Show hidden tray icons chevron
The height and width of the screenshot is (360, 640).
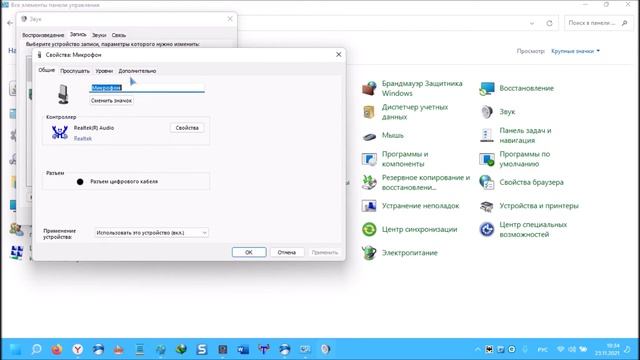coord(478,349)
